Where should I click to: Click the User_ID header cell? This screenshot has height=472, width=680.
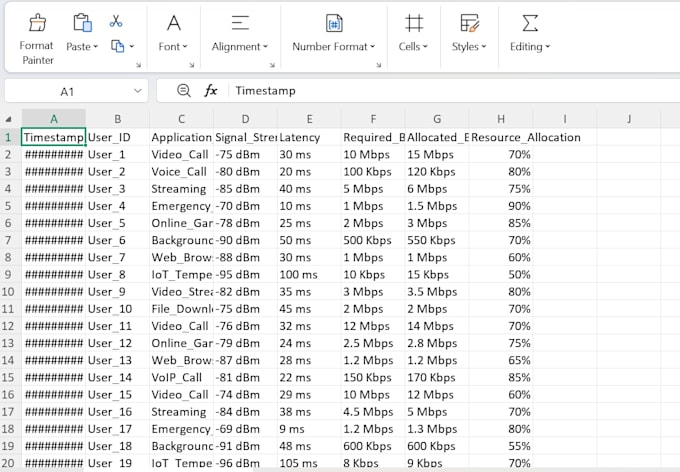tap(117, 137)
